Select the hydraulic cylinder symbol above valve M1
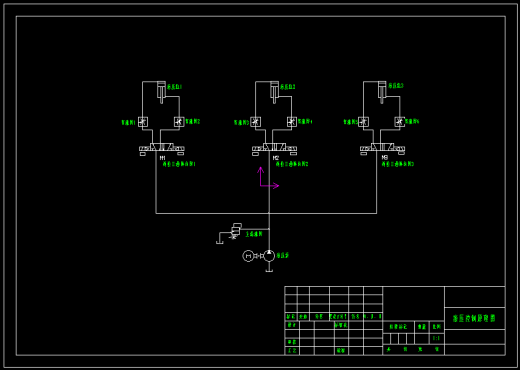The width and height of the screenshot is (520, 370). 162,92
